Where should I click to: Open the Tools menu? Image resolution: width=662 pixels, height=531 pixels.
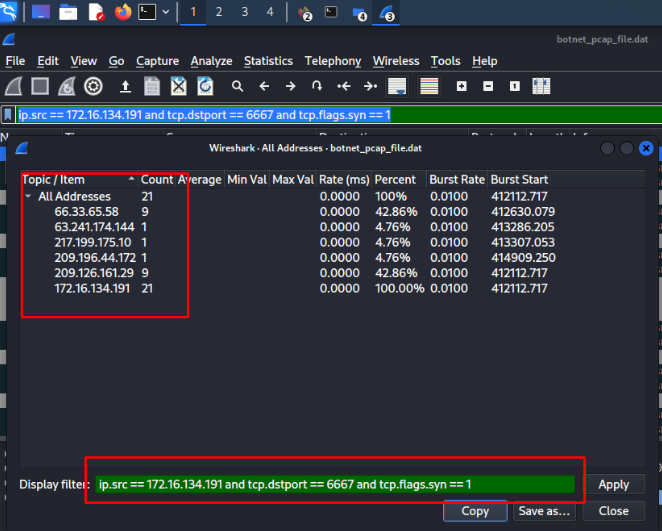tap(445, 61)
